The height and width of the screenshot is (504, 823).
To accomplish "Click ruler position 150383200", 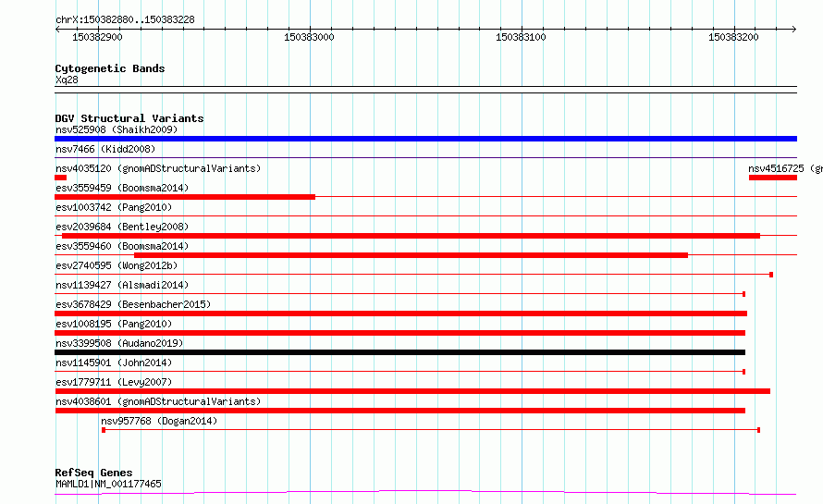I will (x=733, y=37).
